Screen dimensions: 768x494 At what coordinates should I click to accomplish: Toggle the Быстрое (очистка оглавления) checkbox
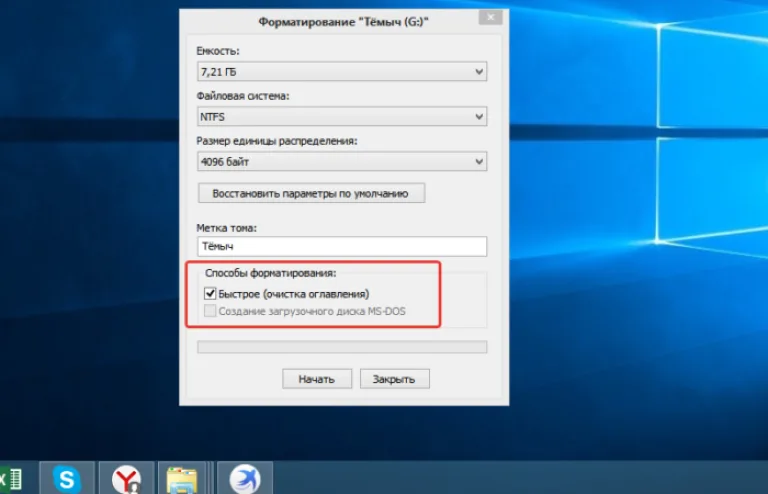pos(210,294)
